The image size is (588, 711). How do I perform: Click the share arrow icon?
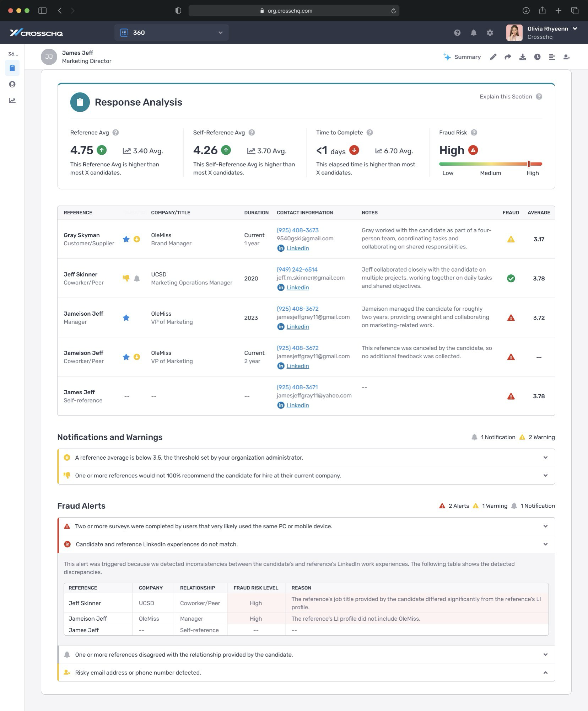point(508,57)
